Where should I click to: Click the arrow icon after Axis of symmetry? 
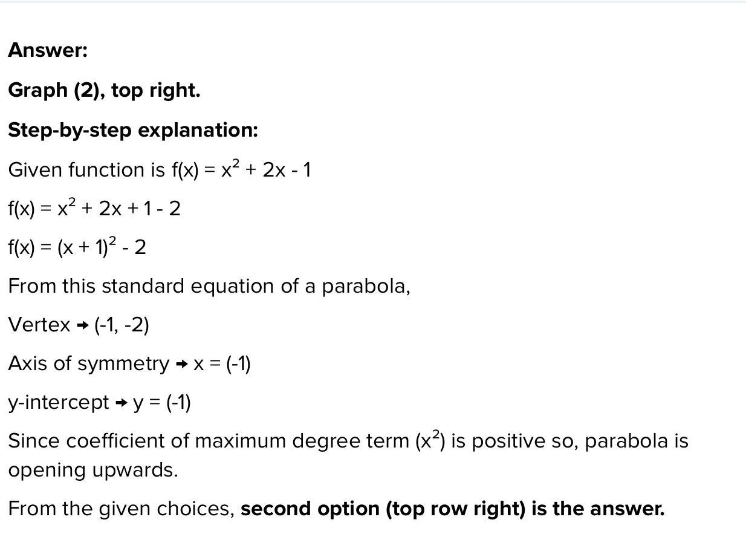(181, 365)
